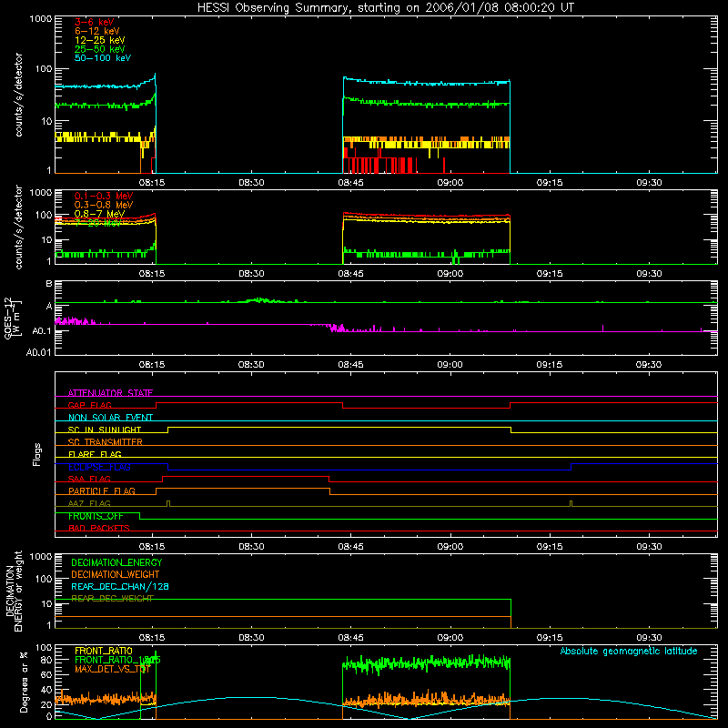Select the SC_IN_SUNLIGHT flag label
Screen dimensions: 728x728
tap(105, 430)
